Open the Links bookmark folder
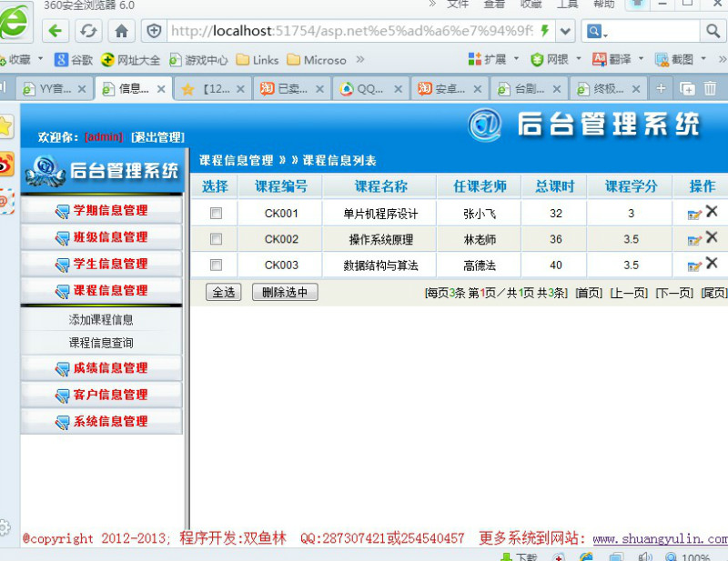Image resolution: width=728 pixels, height=561 pixels. (258, 60)
